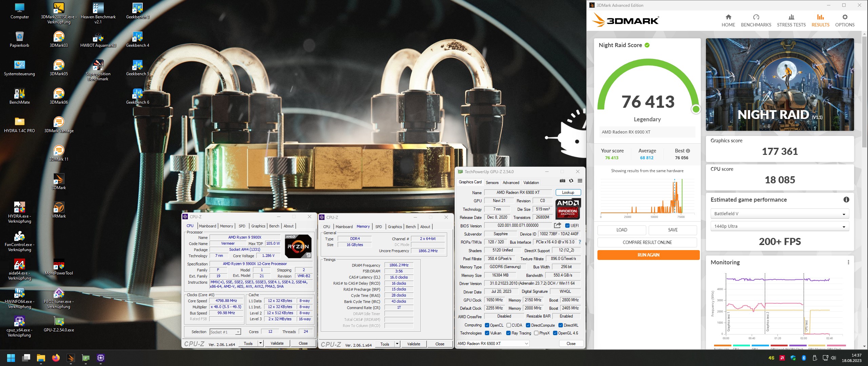The height and width of the screenshot is (366, 868).
Task: Click the GPU-Z BIOS Version field
Action: point(518,225)
